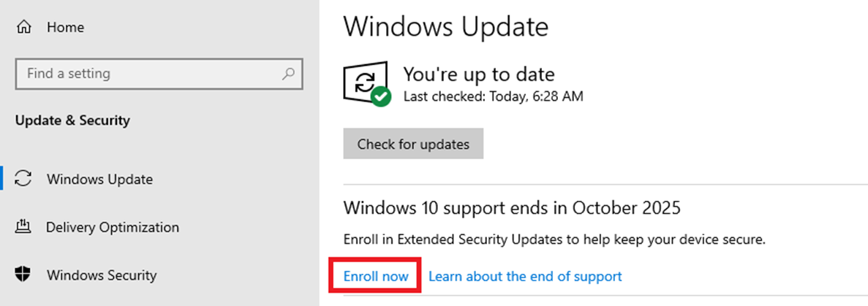Click the Delivery Optimization sidebar icon
Screen dimensions: 868x306
(24, 227)
